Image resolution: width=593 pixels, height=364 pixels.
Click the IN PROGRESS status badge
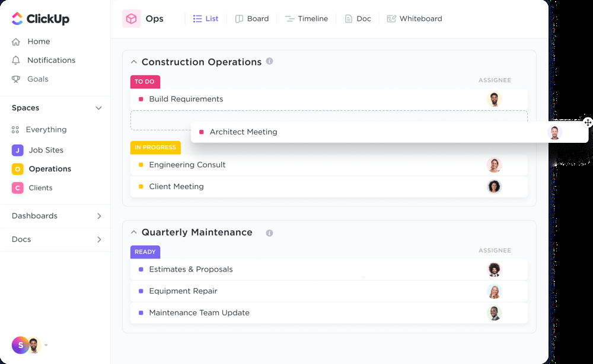(155, 148)
